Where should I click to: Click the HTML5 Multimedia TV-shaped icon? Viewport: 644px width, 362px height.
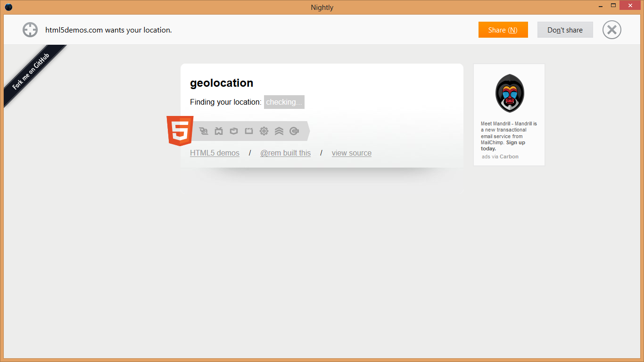click(219, 131)
